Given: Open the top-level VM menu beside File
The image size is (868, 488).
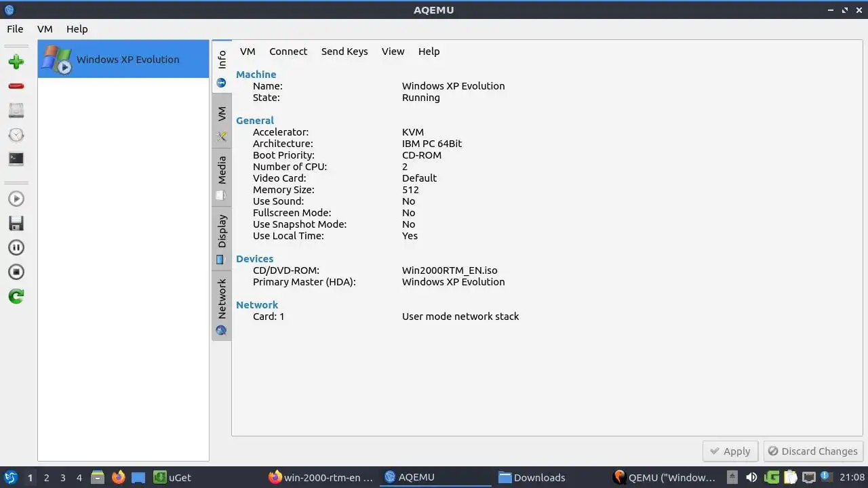Looking at the screenshot, I should [45, 29].
